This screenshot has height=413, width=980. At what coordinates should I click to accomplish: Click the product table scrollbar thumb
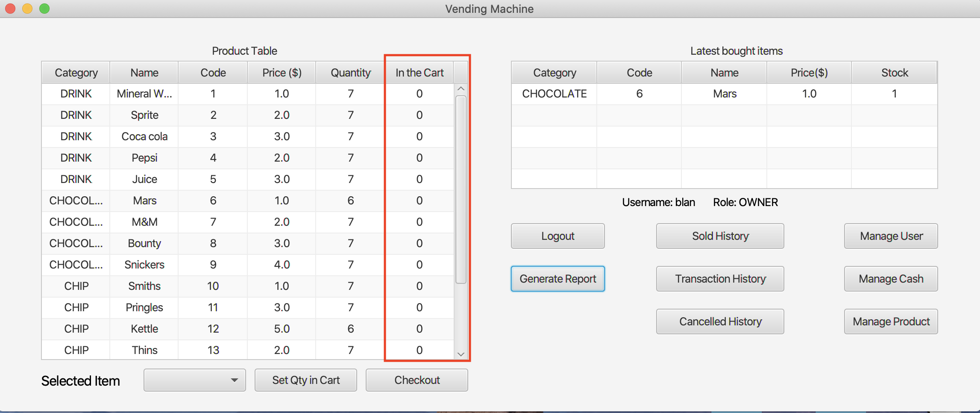tap(461, 189)
